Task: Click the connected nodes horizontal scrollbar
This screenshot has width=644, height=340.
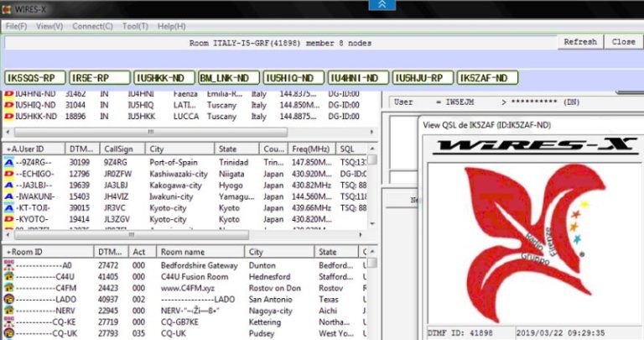Action: tap(151, 132)
